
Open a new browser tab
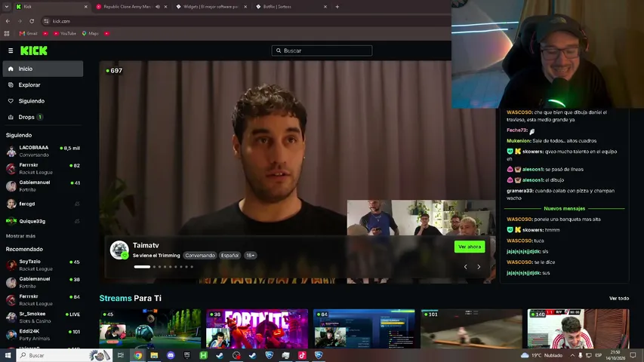[337, 7]
